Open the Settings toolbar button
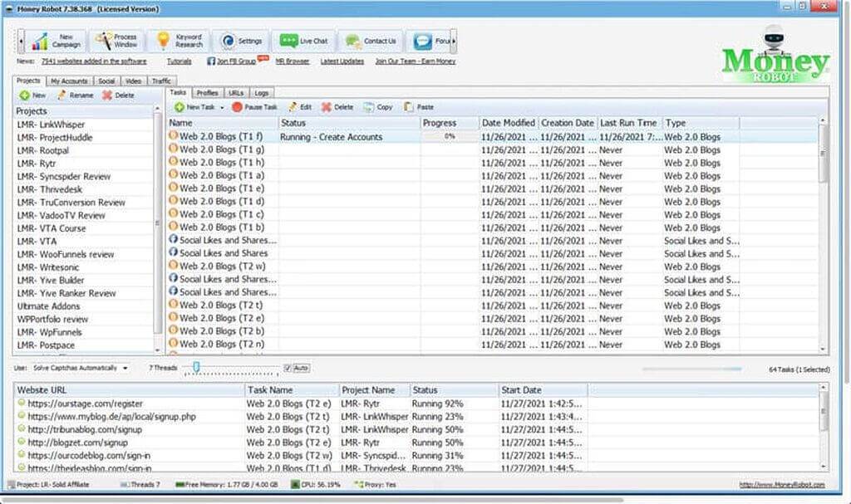Viewport: 851px width, 504px height. (242, 42)
